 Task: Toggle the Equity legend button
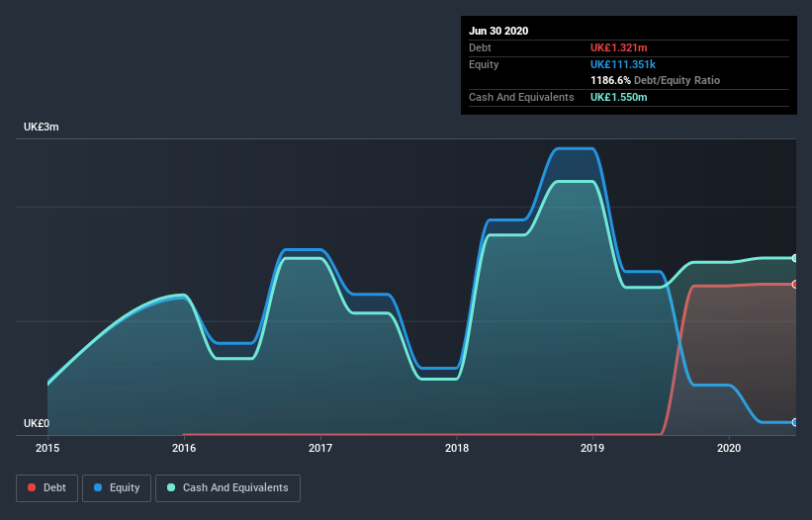click(117, 488)
